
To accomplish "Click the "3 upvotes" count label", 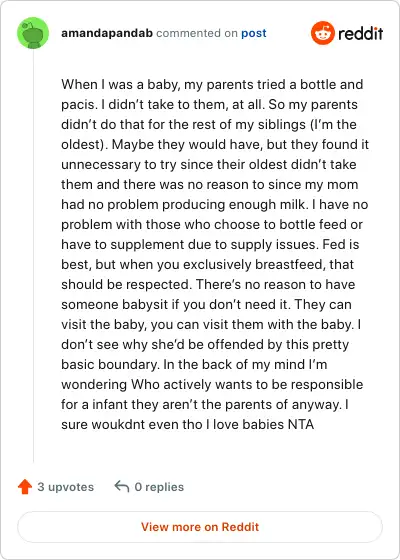I will 66,487.
